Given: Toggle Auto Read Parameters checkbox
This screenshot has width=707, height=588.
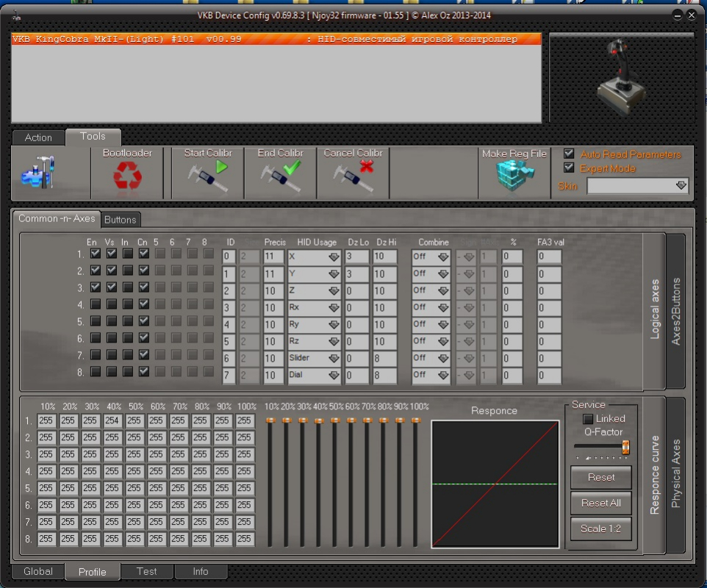Looking at the screenshot, I should 569,154.
